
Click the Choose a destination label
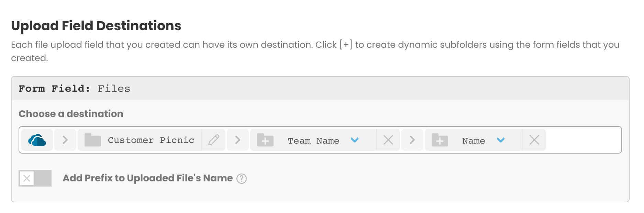[71, 114]
